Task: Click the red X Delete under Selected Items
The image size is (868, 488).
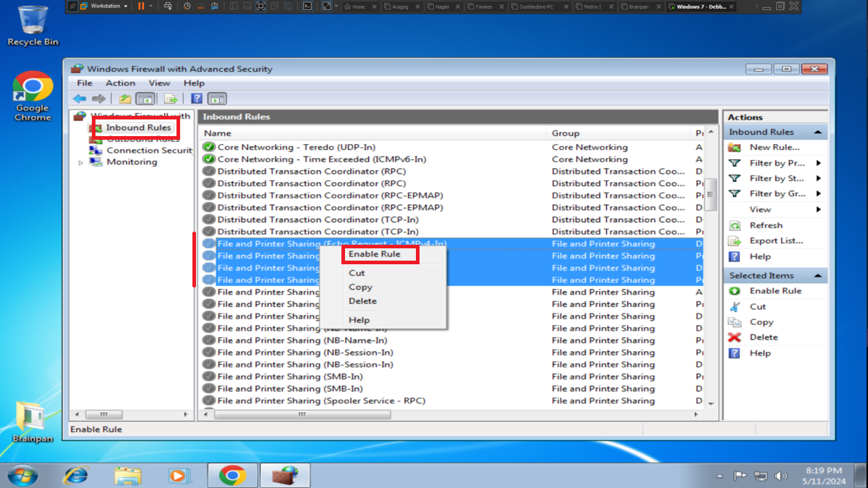Action: point(735,337)
